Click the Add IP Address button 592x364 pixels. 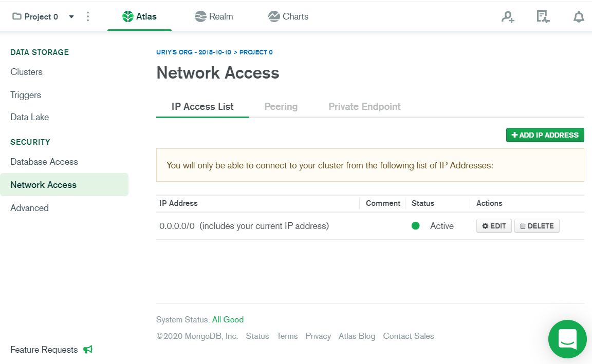tap(545, 135)
